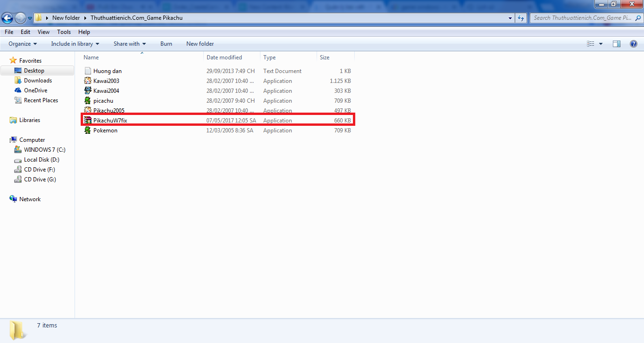Open the view options dropdown arrow
644x343 pixels.
601,44
